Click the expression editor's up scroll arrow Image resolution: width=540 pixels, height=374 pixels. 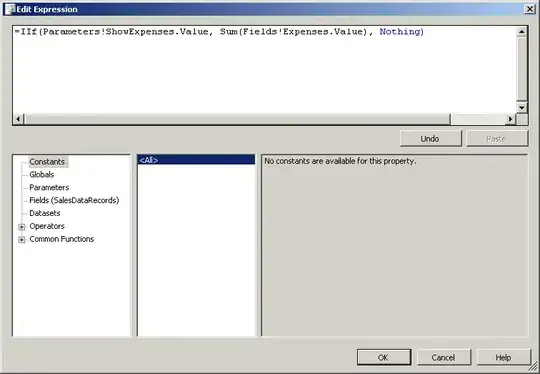[522, 32]
